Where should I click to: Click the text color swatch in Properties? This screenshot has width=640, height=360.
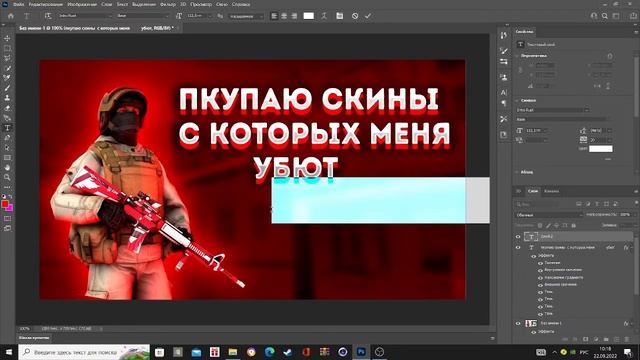[600, 149]
